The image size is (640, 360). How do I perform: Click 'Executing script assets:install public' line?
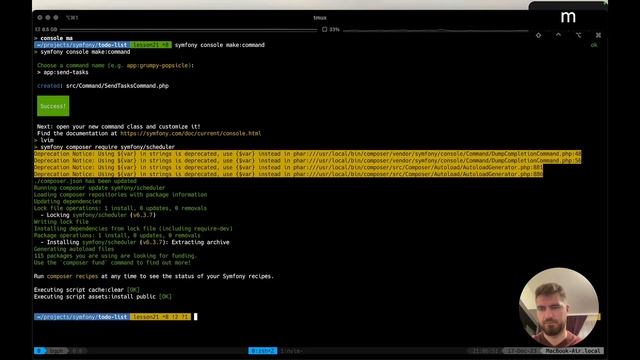tap(102, 297)
